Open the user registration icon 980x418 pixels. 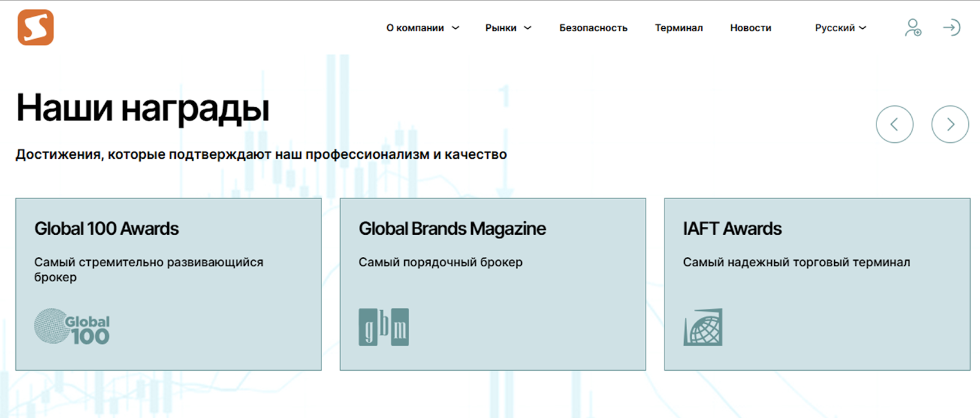tap(913, 28)
